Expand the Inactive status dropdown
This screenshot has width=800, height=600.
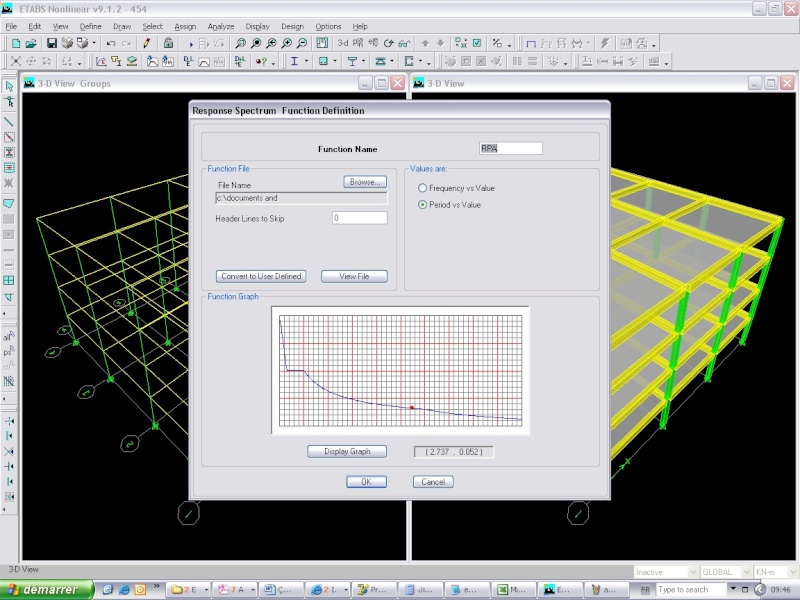coord(693,572)
